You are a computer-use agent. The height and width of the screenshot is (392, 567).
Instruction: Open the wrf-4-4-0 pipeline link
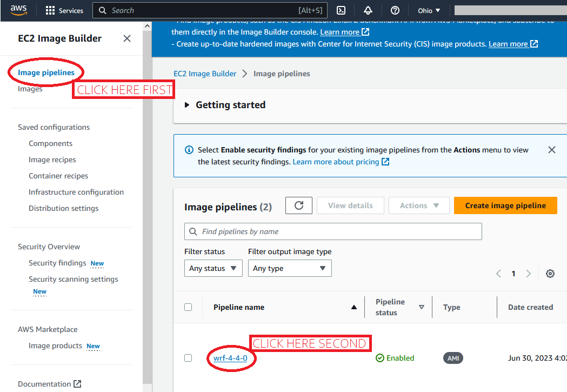(x=230, y=358)
